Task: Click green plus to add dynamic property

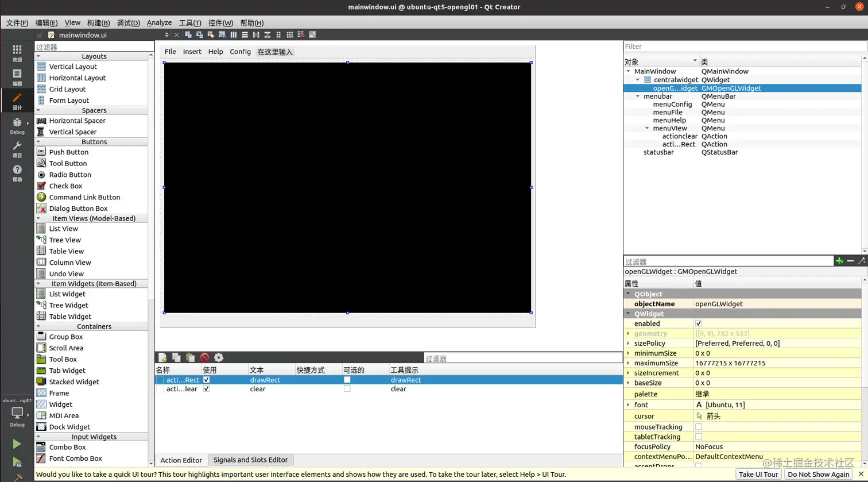Action: tap(839, 261)
